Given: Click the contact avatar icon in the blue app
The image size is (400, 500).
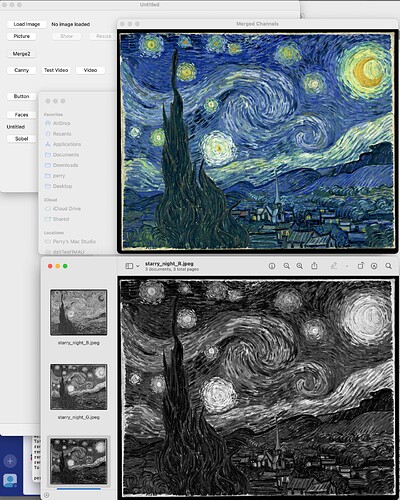Looking at the screenshot, I should click(x=10, y=480).
